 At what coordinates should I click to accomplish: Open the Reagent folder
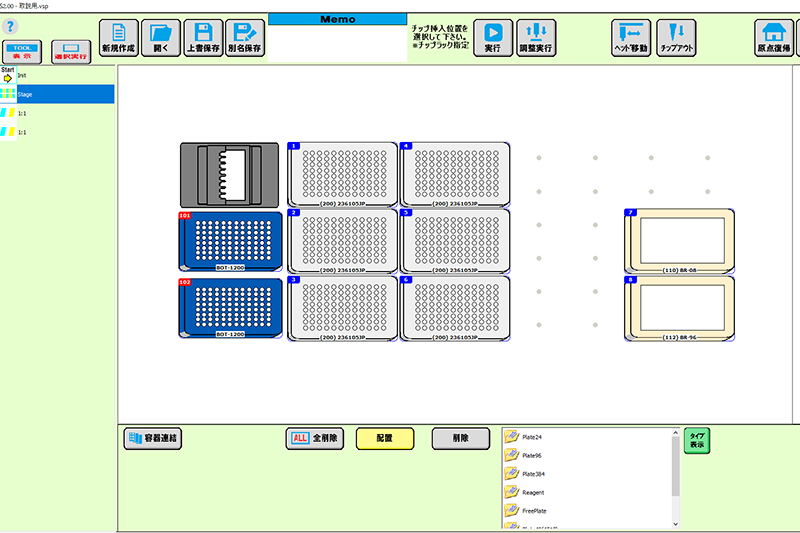coord(524,492)
